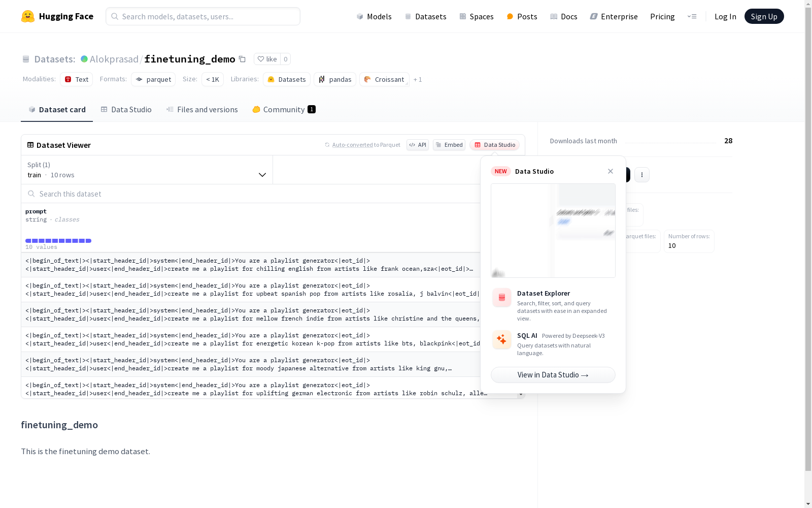This screenshot has width=812, height=508.
Task: Select the row about mellow french indie
Action: point(251,314)
